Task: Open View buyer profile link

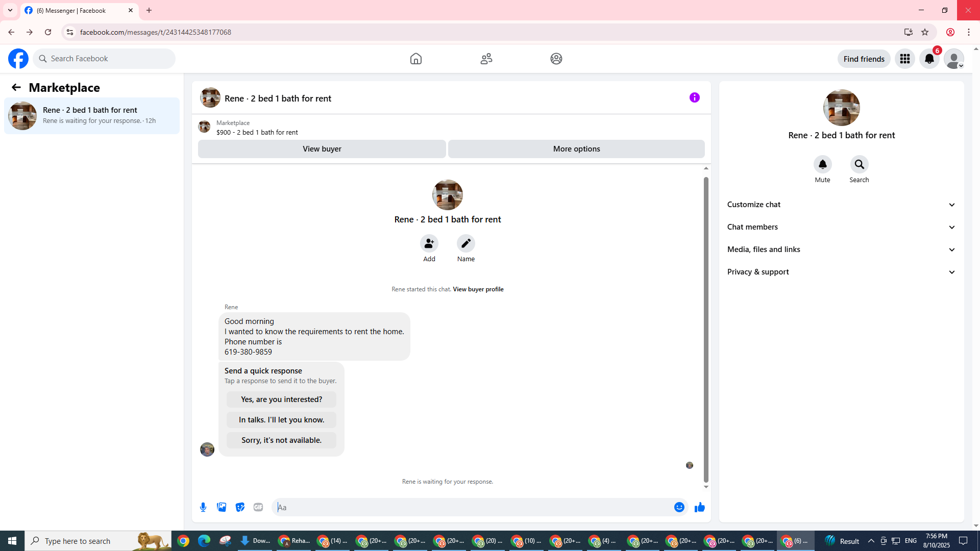Action: point(478,289)
